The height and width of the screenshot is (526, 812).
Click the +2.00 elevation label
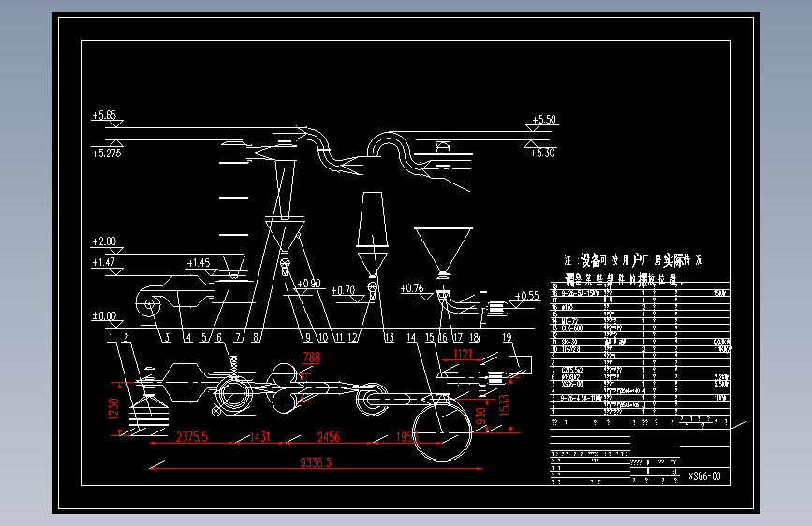pos(104,241)
